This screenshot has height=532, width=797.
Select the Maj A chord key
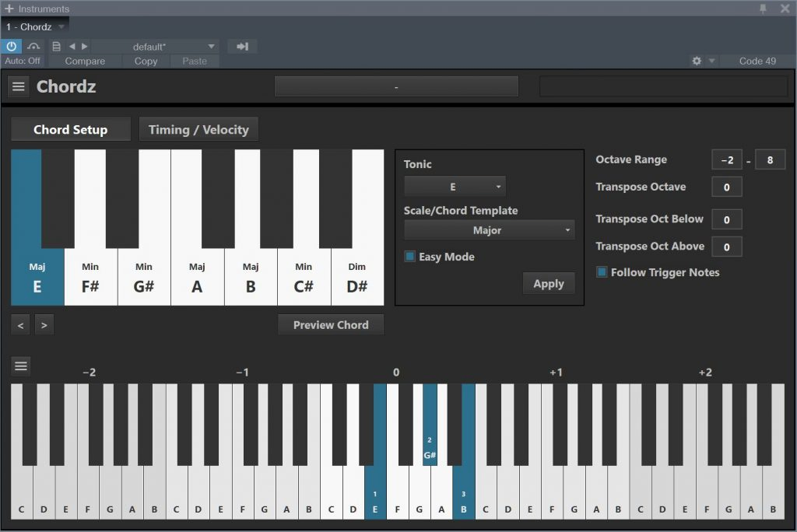[197, 278]
